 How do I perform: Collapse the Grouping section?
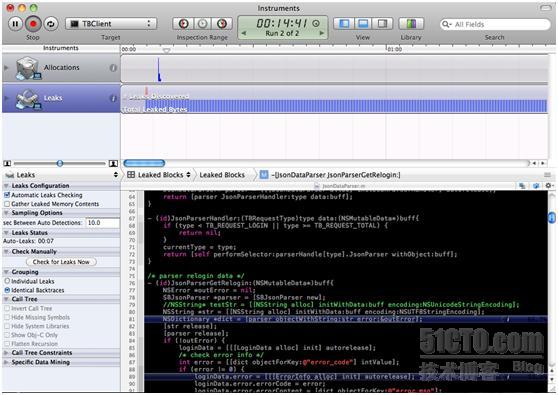(x=6, y=272)
